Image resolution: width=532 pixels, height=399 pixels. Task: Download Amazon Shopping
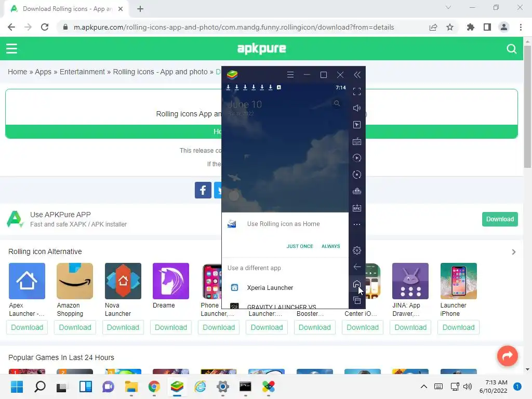[x=75, y=327]
